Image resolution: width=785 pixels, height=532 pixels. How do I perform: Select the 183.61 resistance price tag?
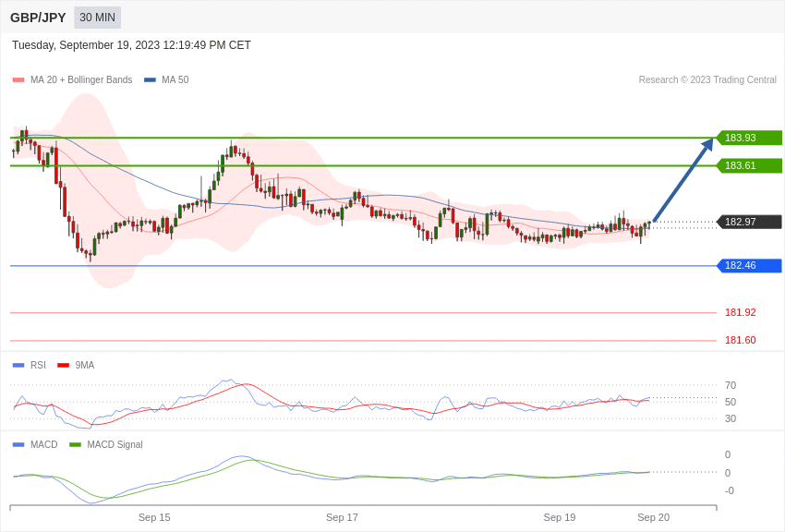click(749, 165)
